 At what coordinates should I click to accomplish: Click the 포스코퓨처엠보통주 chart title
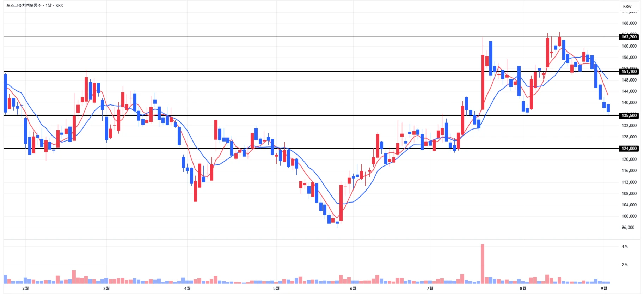(24, 6)
